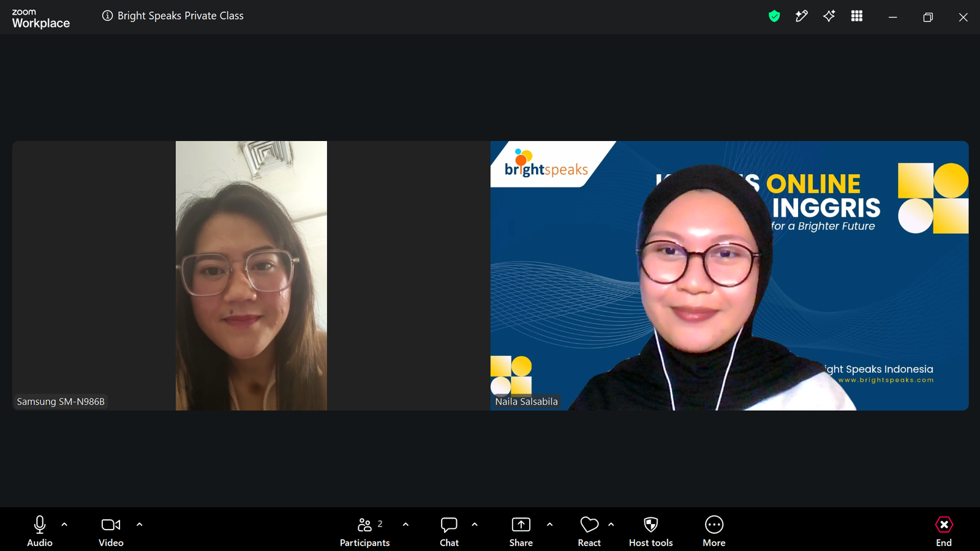Show meeting info next to Bright Speaks title
This screenshot has width=980, height=551.
pos(107,16)
